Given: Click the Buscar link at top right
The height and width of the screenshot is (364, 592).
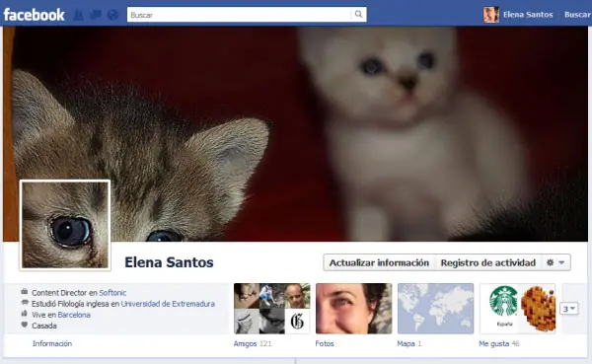Looking at the screenshot, I should [x=577, y=15].
